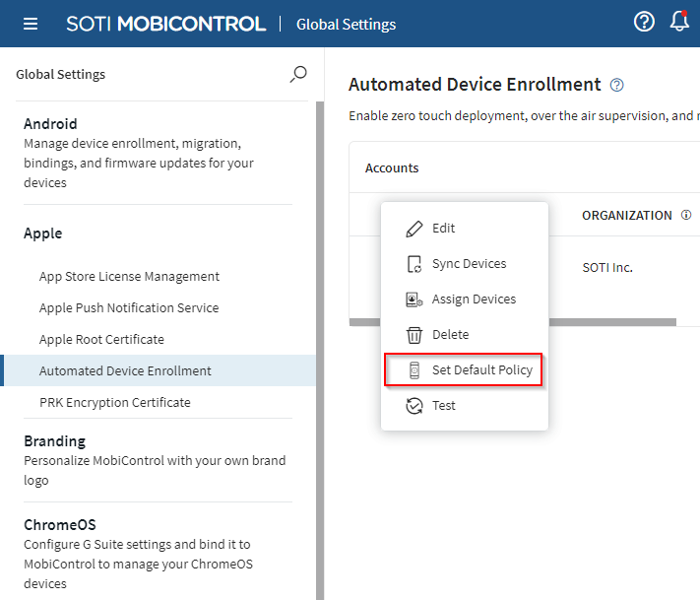Click the accounts table horizontal scrollbar
700x600 pixels.
512,322
